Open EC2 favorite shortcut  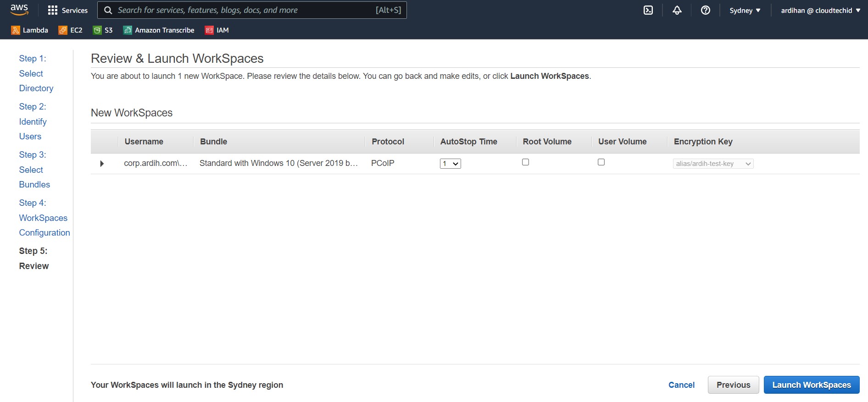click(71, 30)
